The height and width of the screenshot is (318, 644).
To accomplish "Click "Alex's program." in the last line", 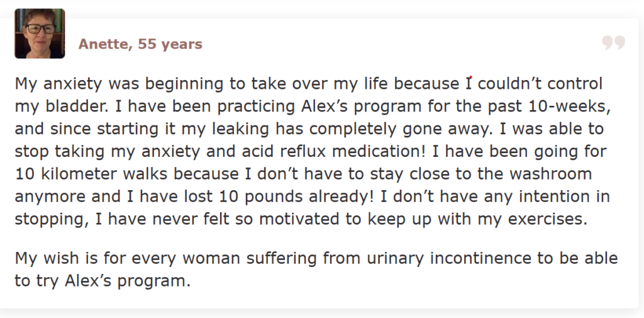I will 128,280.
